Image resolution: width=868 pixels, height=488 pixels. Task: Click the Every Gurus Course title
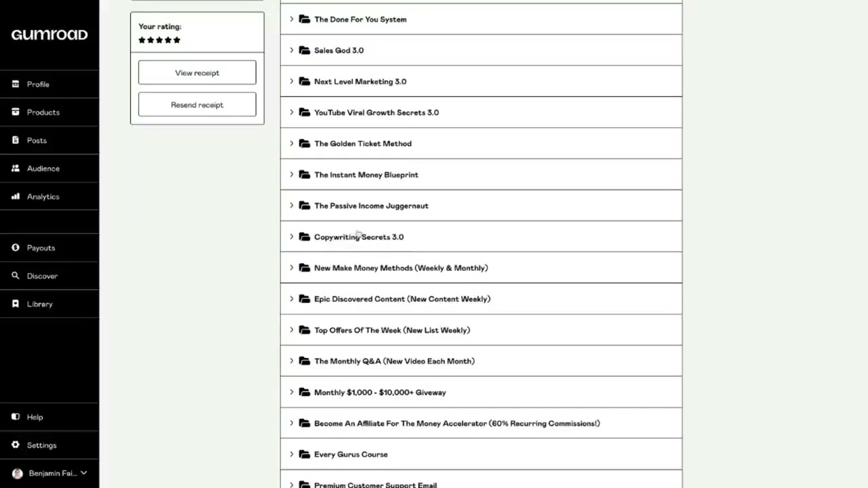point(351,454)
